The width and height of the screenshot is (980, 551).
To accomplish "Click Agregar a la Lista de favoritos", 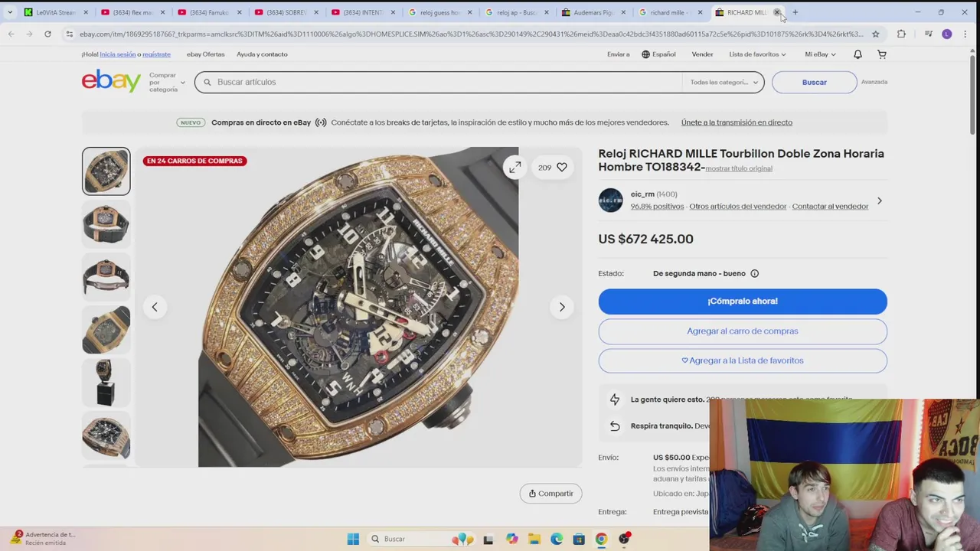I will tap(743, 360).
